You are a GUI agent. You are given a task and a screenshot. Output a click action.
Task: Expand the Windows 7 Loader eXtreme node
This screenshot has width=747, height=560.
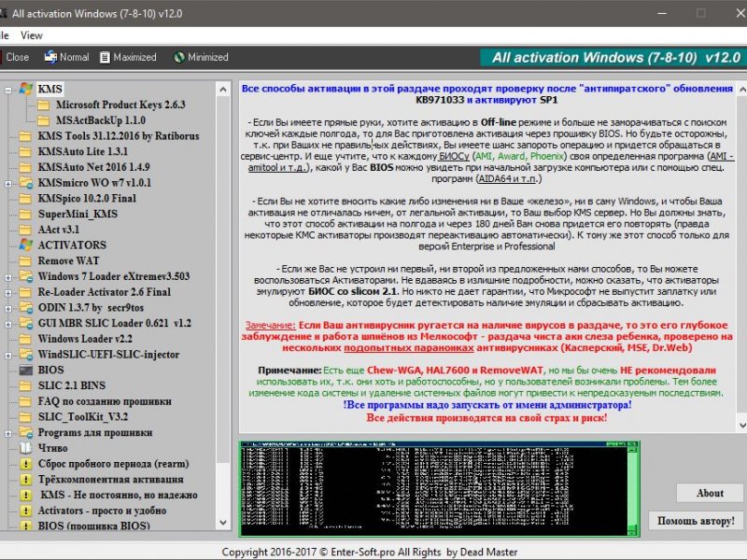(8, 277)
